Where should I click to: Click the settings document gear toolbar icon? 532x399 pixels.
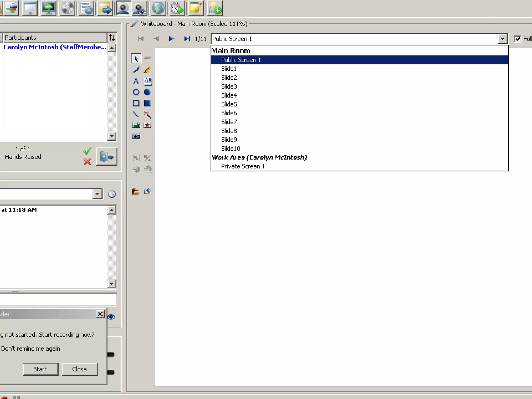(x=86, y=8)
